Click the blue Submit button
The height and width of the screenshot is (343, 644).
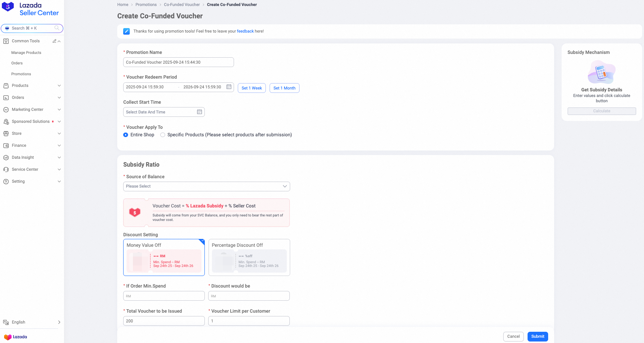coord(538,337)
